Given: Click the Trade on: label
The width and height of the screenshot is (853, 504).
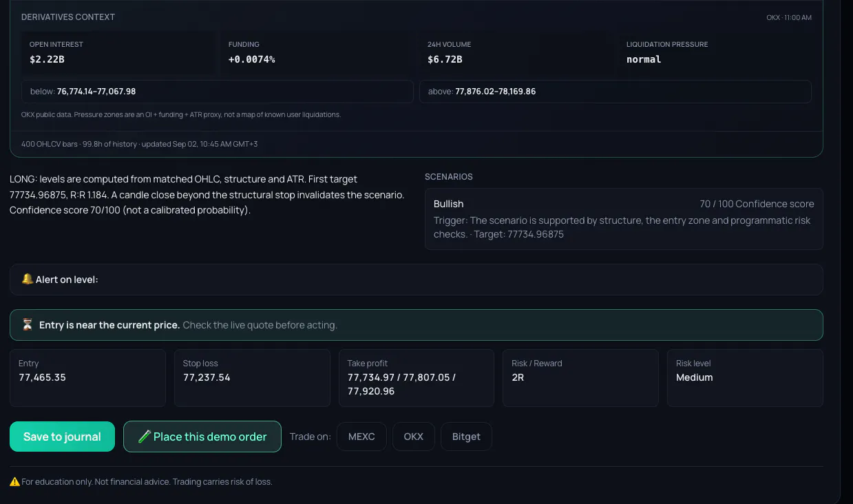Looking at the screenshot, I should point(310,437).
